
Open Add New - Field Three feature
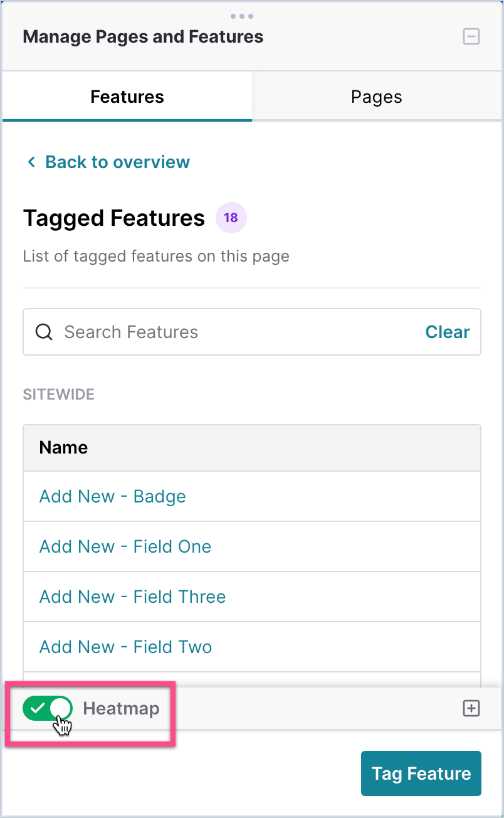tap(132, 597)
